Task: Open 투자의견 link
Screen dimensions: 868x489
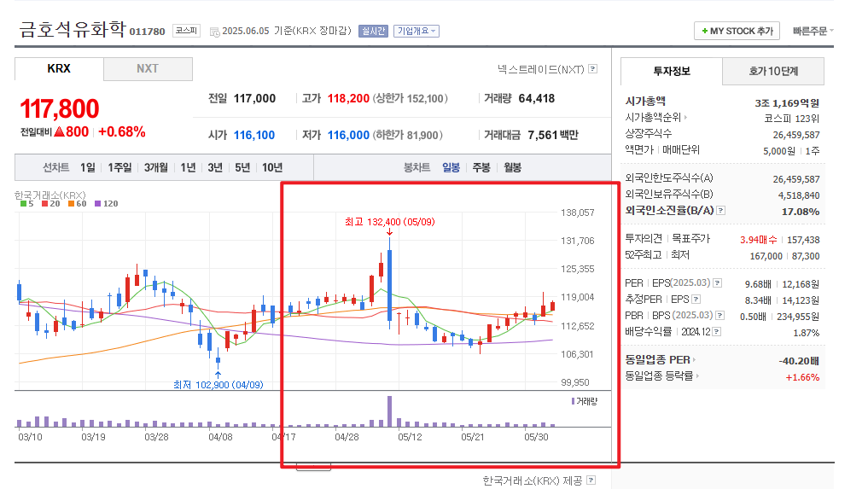Action: point(644,239)
